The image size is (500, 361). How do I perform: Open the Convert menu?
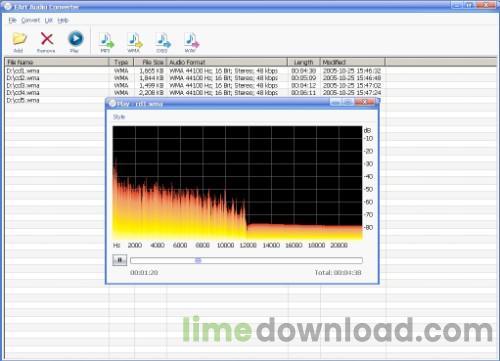point(30,20)
